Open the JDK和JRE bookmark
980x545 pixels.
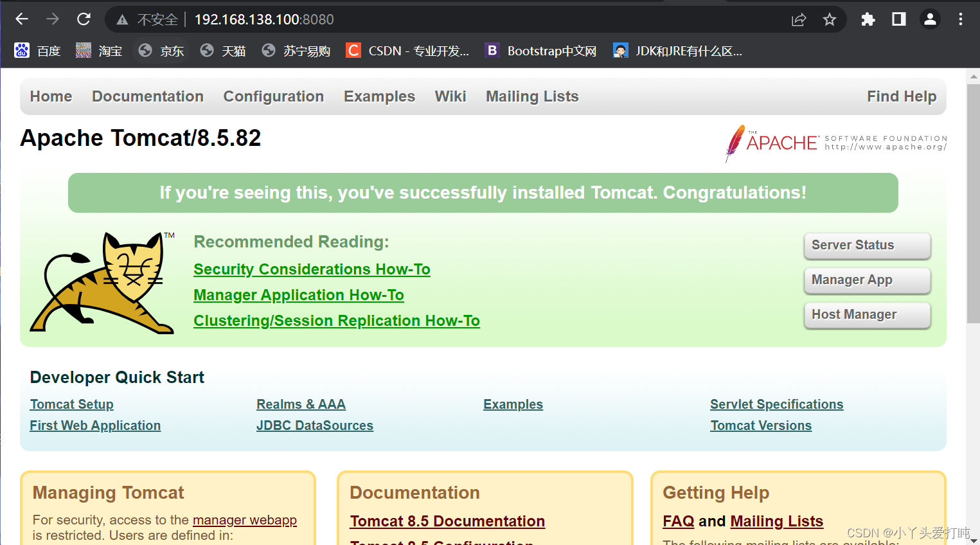(x=678, y=51)
